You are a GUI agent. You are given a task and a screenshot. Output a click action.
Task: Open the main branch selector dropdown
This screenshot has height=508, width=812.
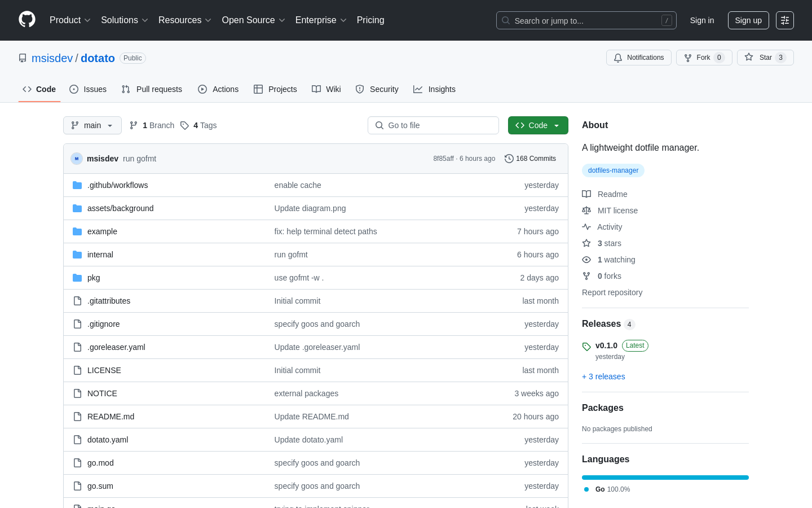(x=92, y=125)
